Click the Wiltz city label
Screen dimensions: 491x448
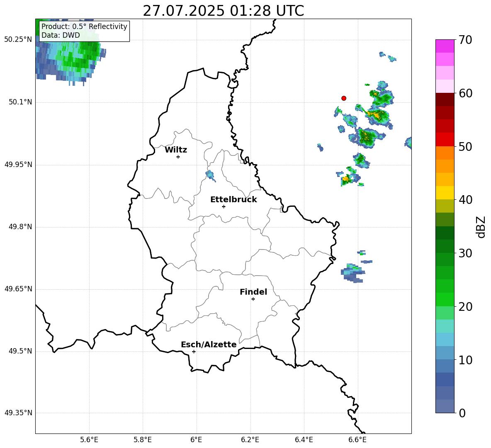click(x=176, y=150)
